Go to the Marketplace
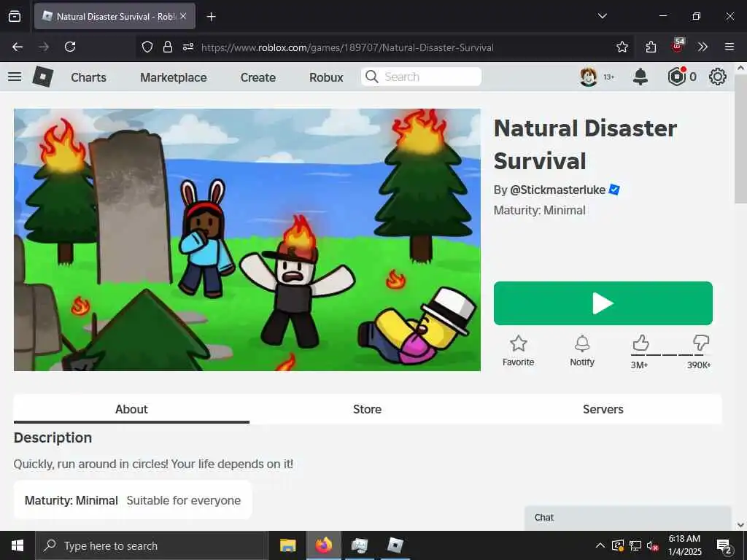The height and width of the screenshot is (560, 747). click(174, 77)
